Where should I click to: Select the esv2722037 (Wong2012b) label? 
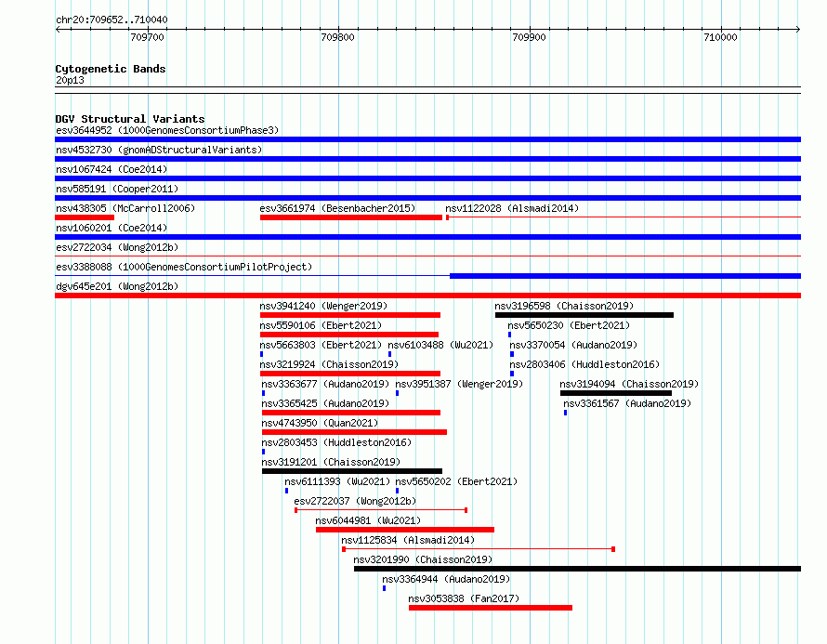click(355, 501)
